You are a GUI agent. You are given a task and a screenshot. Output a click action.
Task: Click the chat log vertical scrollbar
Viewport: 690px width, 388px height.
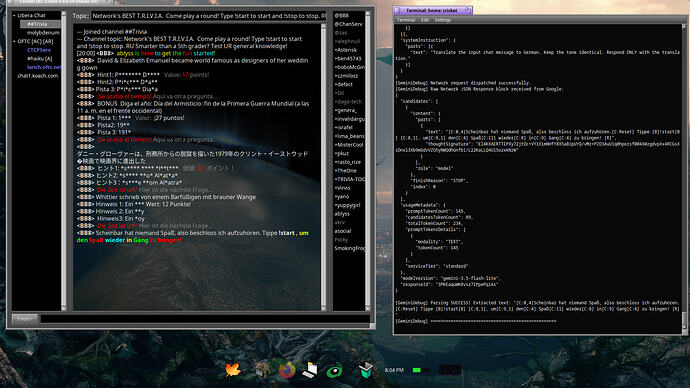[324, 167]
